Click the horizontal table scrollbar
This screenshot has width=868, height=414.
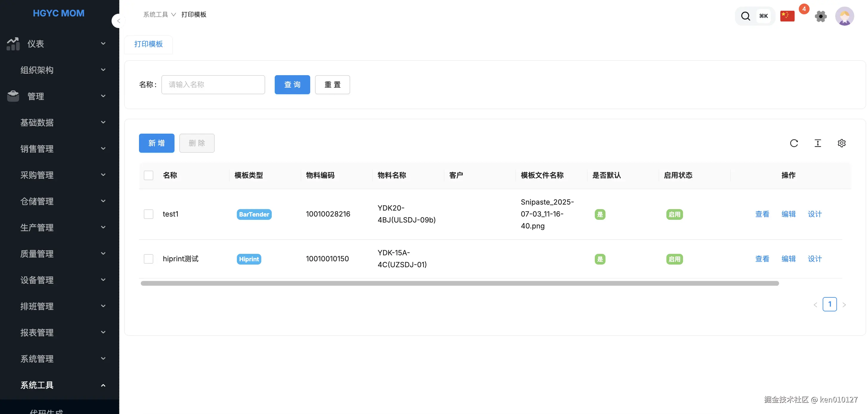click(460, 283)
